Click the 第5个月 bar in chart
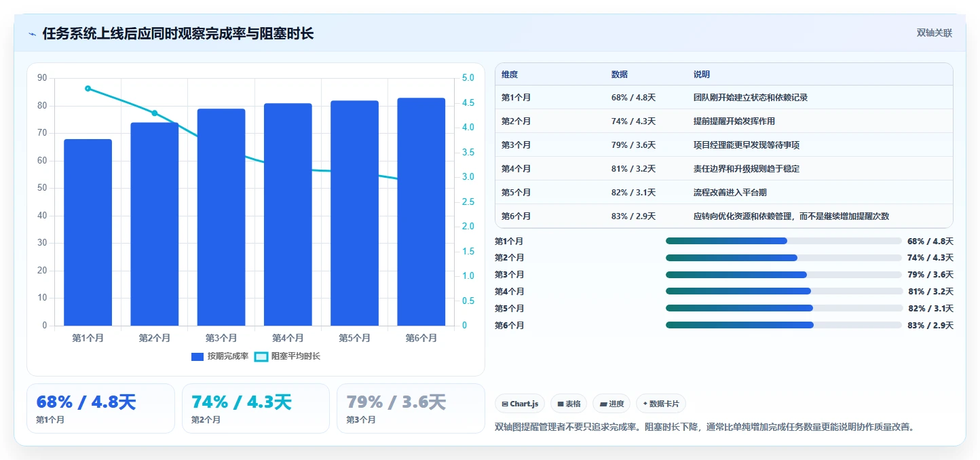 click(354, 213)
